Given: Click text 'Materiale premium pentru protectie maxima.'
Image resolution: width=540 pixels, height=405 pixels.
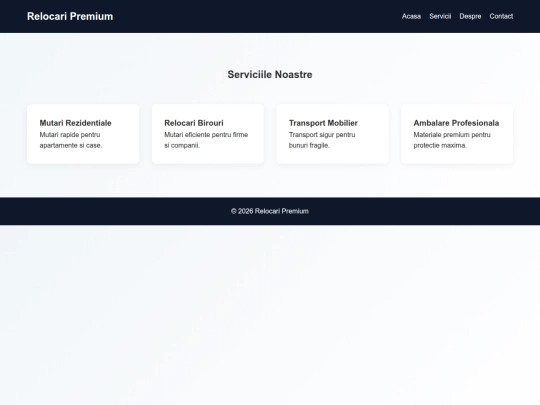Looking at the screenshot, I should (x=452, y=140).
